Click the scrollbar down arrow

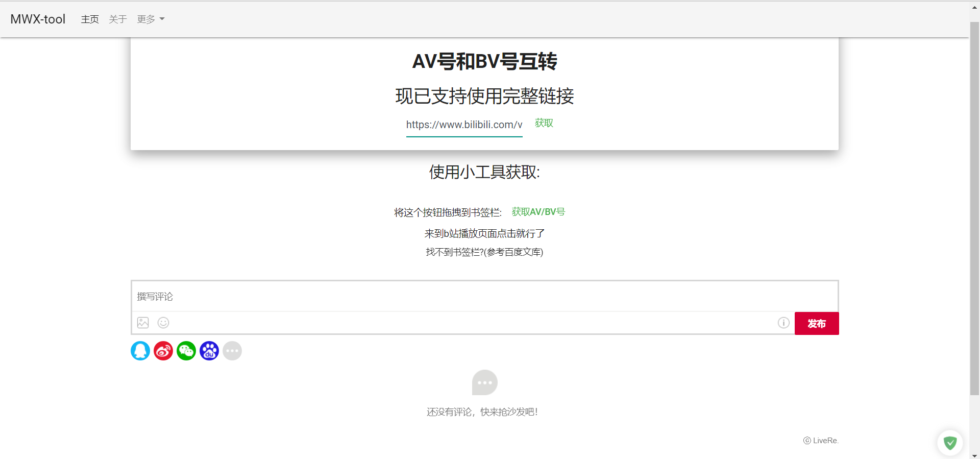coord(975,455)
